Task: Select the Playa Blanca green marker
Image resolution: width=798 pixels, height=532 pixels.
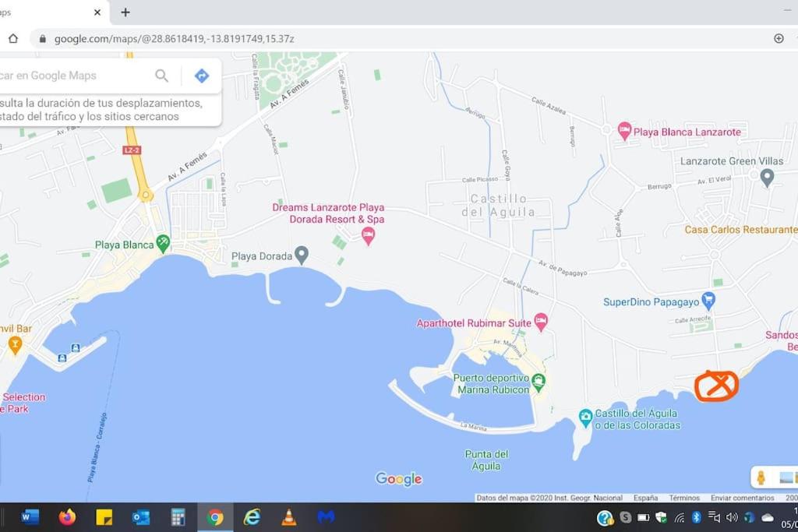Action: coord(163,244)
